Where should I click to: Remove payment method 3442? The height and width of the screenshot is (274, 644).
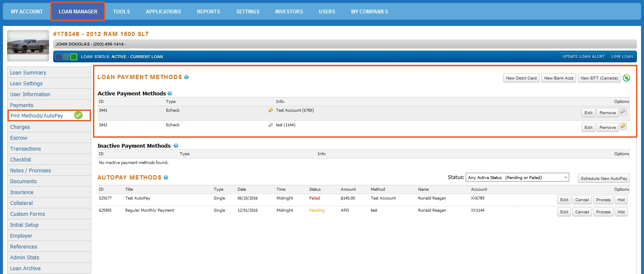pos(608,127)
